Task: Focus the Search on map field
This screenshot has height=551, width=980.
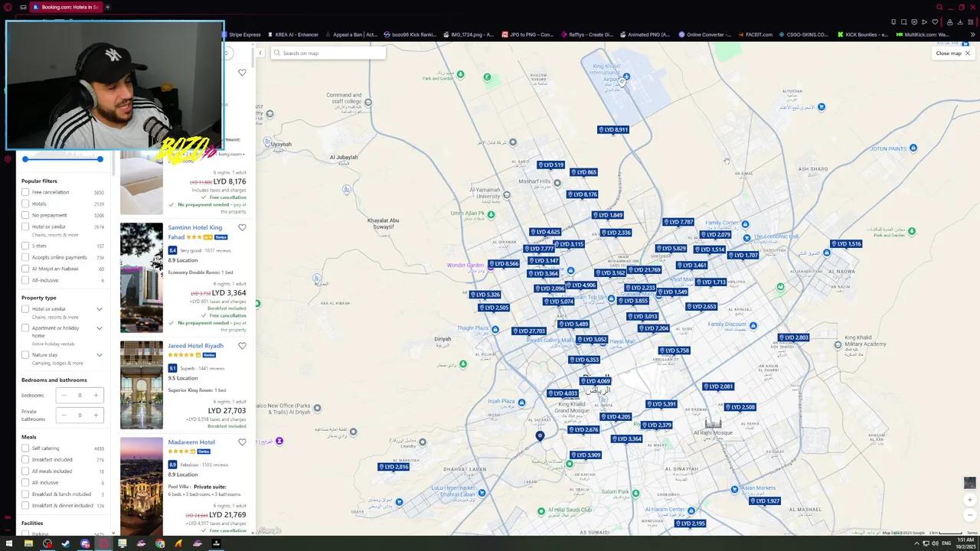Action: click(x=328, y=53)
